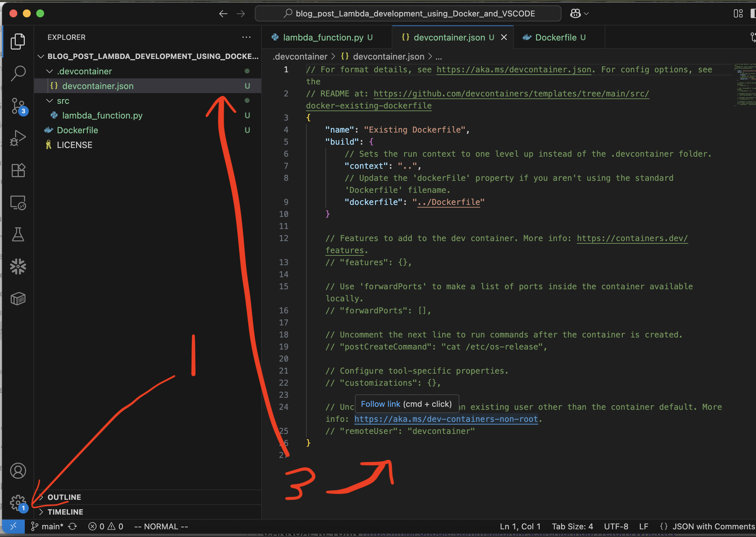Viewport: 756px width, 537px height.
Task: Follow the aka.ms/devcontainer.json link
Action: click(x=514, y=70)
